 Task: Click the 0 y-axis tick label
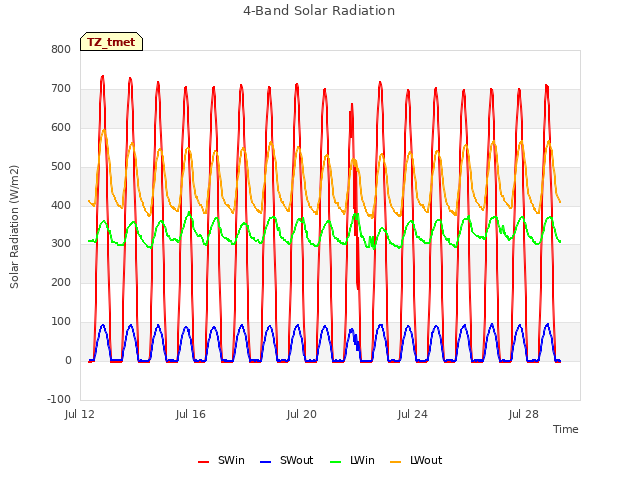[x=68, y=360]
